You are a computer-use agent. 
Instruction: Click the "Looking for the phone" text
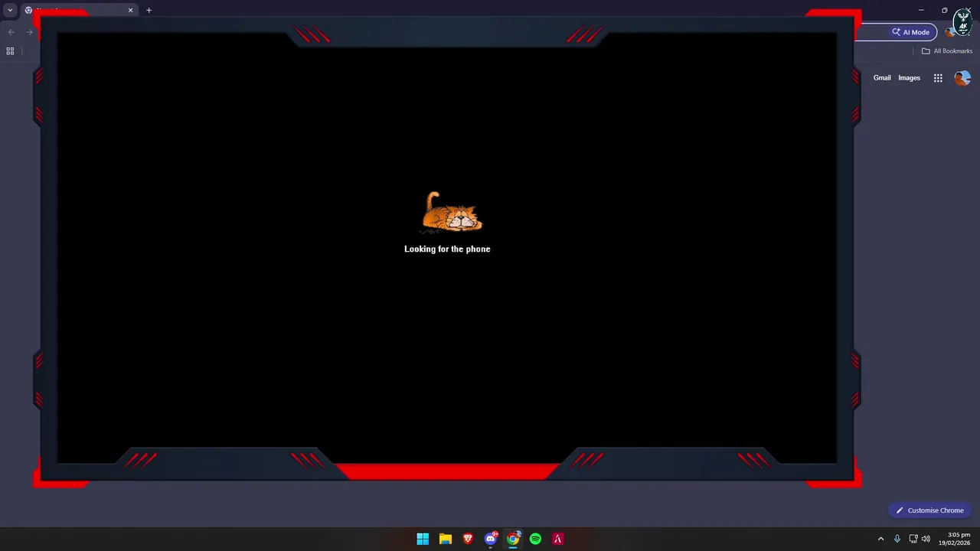(447, 249)
